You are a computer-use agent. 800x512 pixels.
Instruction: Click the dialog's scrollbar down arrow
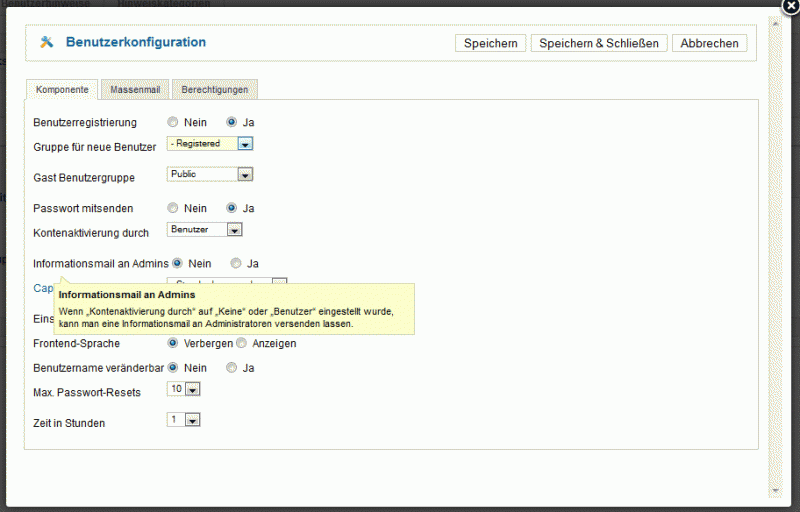point(775,491)
